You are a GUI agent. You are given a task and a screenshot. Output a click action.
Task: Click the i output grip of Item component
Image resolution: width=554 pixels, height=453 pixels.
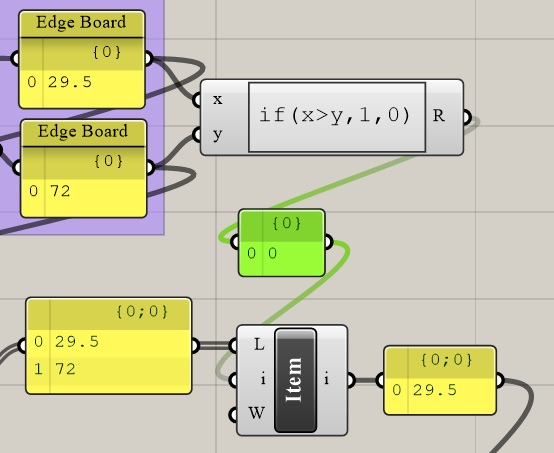tap(350, 380)
